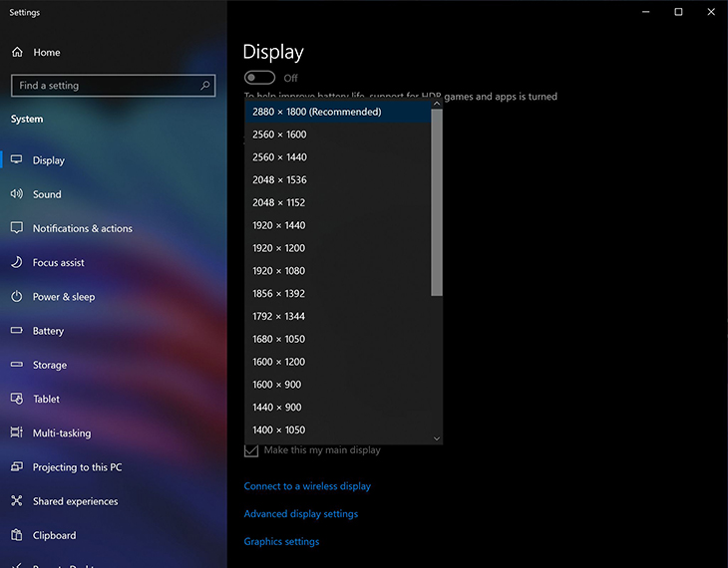Viewport: 728px width, 568px height.
Task: Go to Storage settings
Action: [x=114, y=365]
